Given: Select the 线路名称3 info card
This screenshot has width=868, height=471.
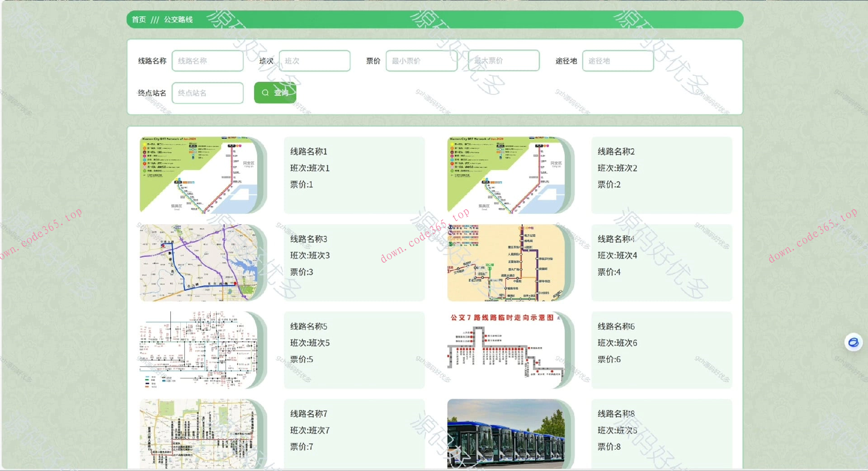Looking at the screenshot, I should click(x=354, y=263).
